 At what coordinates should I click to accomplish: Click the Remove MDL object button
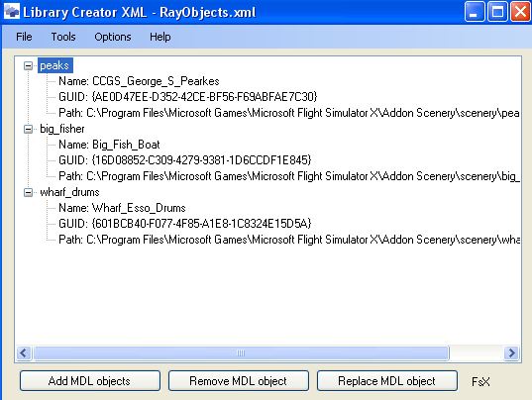(x=239, y=381)
